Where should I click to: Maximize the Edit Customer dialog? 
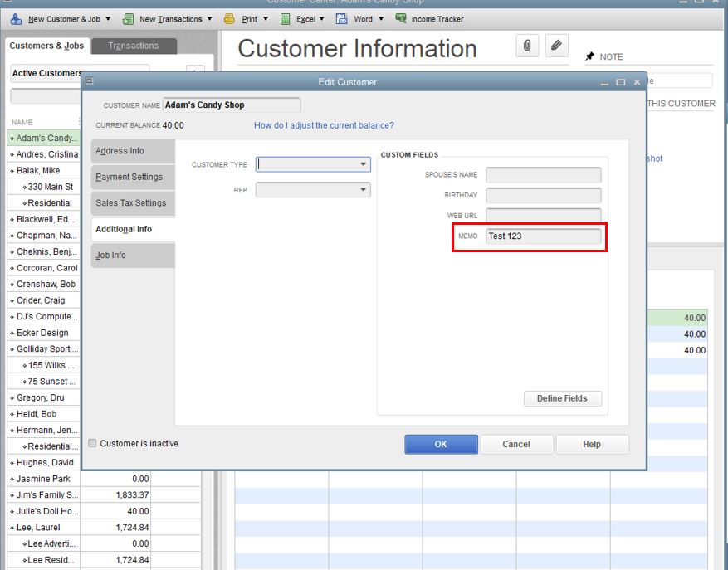tap(620, 82)
